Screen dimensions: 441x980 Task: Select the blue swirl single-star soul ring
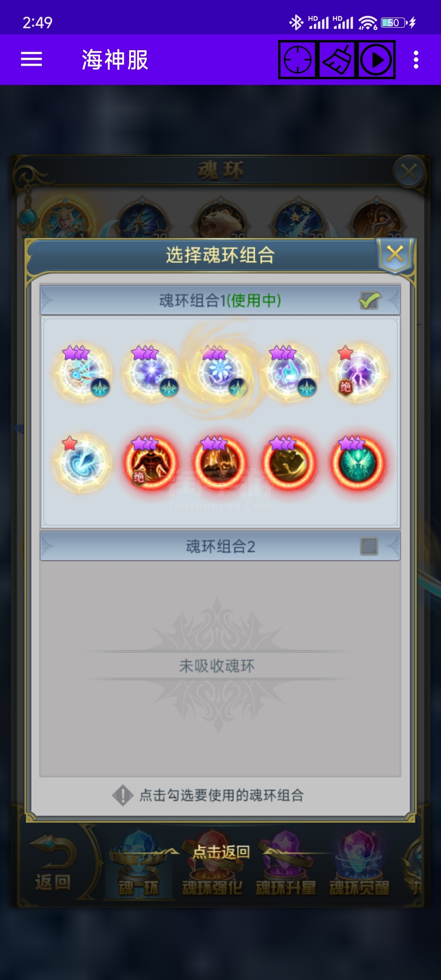tap(82, 463)
